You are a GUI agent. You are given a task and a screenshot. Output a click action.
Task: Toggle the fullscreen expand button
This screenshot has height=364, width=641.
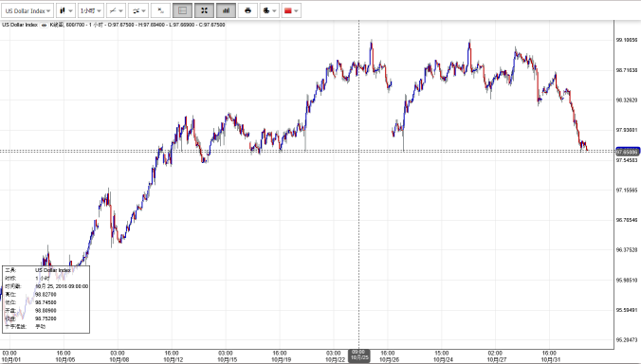tap(205, 10)
